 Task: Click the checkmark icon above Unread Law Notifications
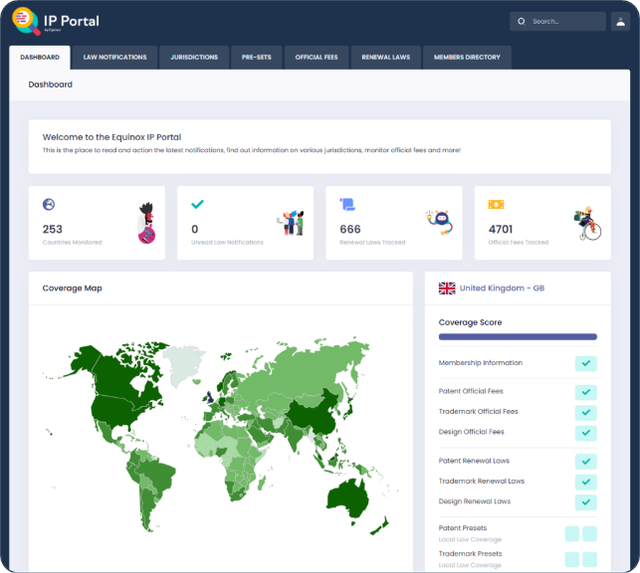point(197,204)
